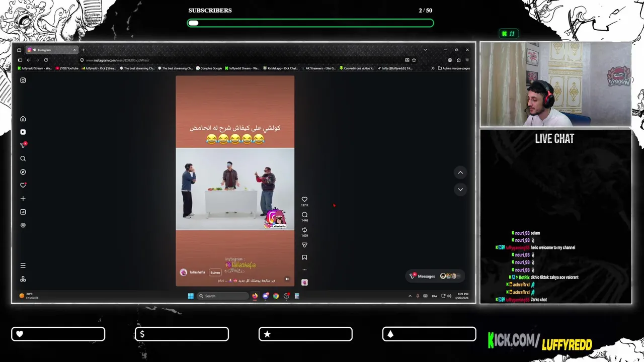
Task: Open Explore compass icon in sidebar
Action: coord(23,172)
